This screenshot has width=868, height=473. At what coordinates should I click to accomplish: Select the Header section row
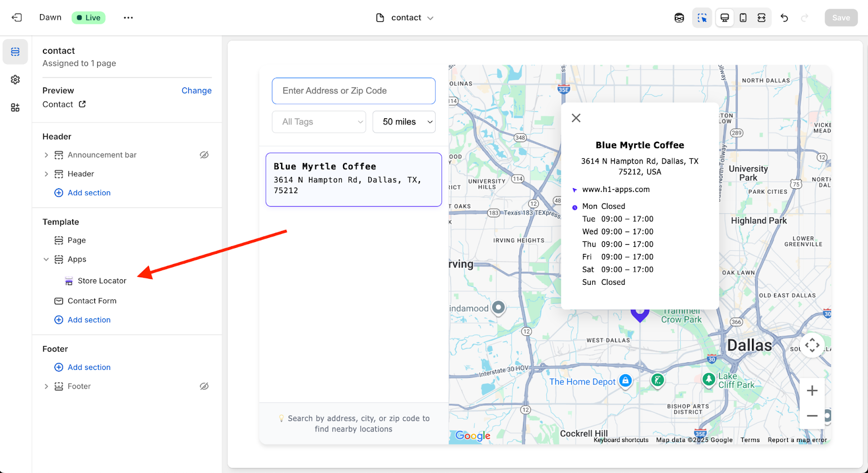(x=127, y=174)
